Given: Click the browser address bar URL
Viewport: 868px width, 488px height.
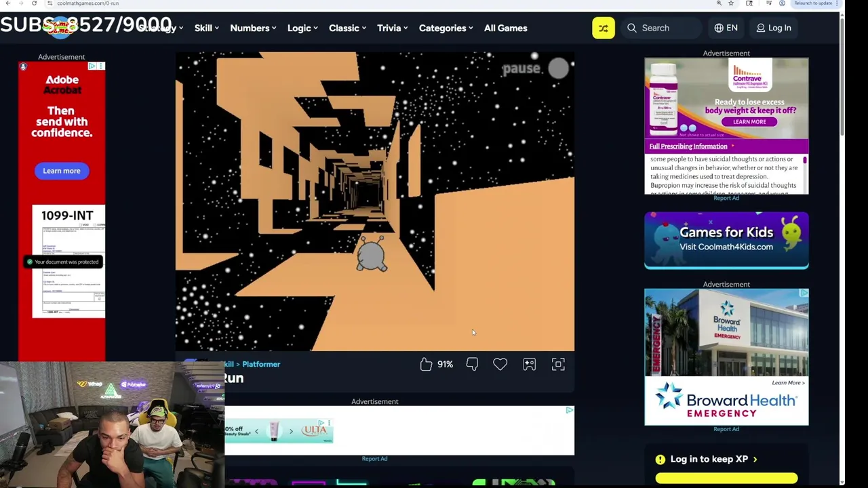Looking at the screenshot, I should pyautogui.click(x=88, y=3).
